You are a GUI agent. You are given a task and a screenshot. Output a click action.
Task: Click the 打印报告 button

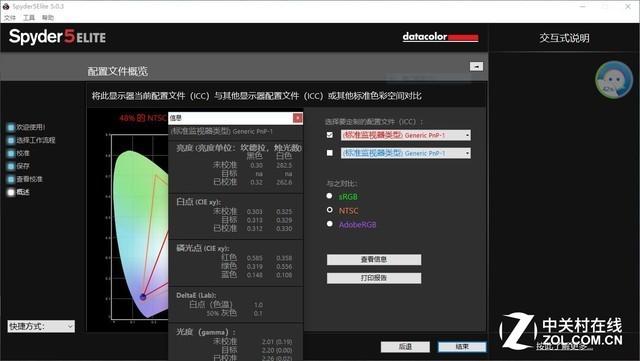pos(374,278)
